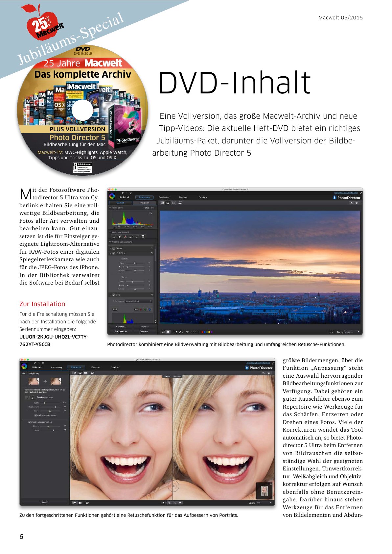Click undo arrow icon in sky-photo window
The image size is (392, 554).
[x=123, y=193]
